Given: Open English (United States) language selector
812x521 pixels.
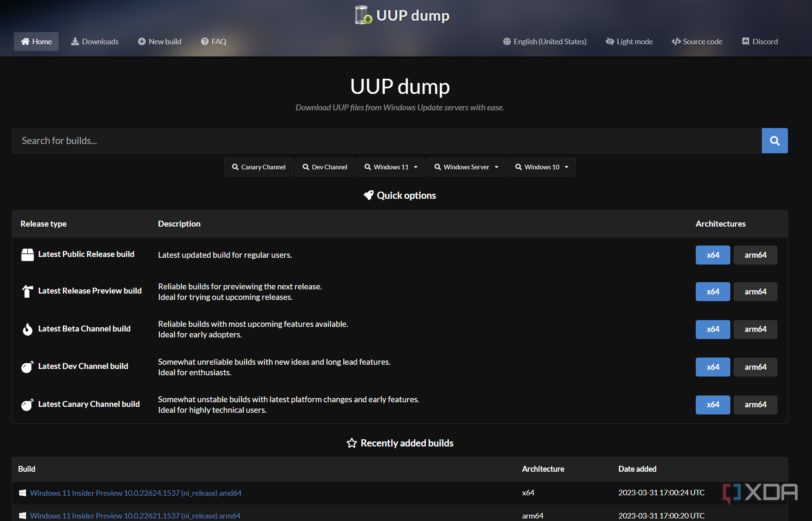Looking at the screenshot, I should click(x=545, y=41).
